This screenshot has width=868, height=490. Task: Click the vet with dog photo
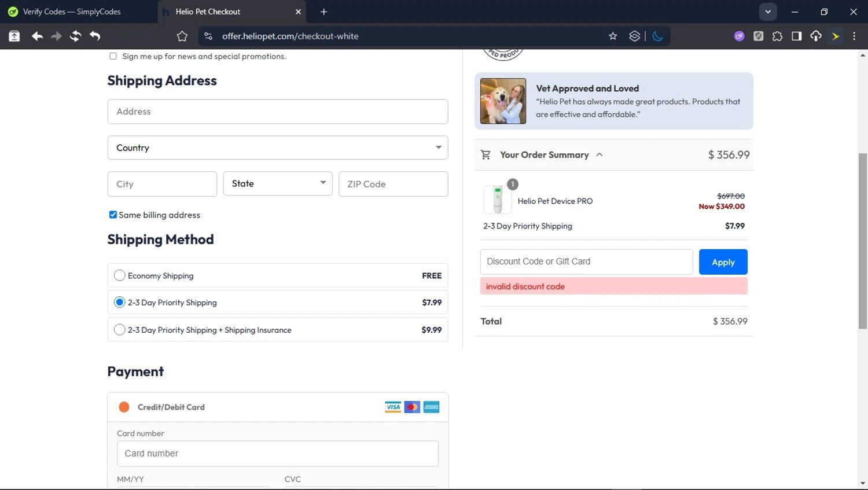[x=503, y=101]
